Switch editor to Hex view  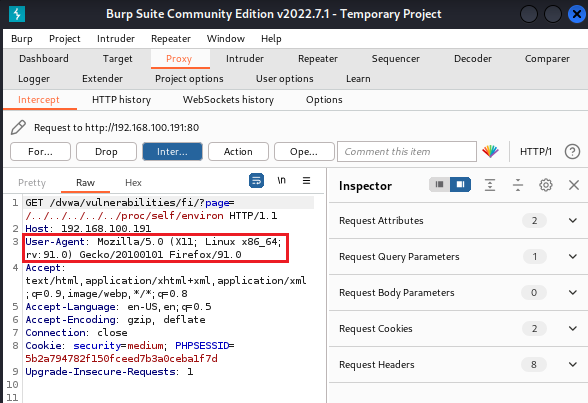[133, 183]
